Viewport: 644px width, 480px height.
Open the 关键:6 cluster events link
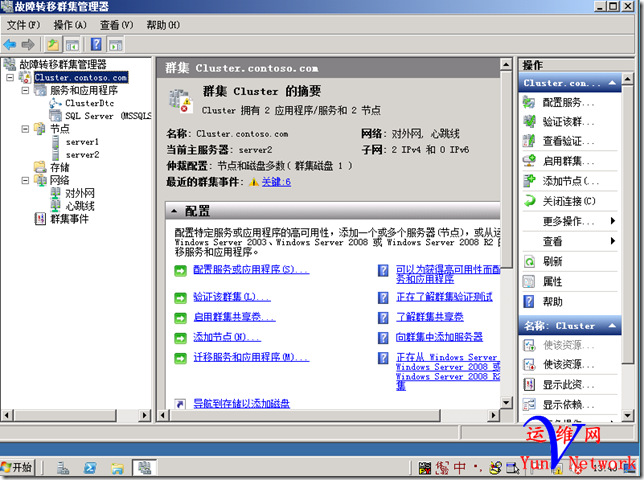276,182
